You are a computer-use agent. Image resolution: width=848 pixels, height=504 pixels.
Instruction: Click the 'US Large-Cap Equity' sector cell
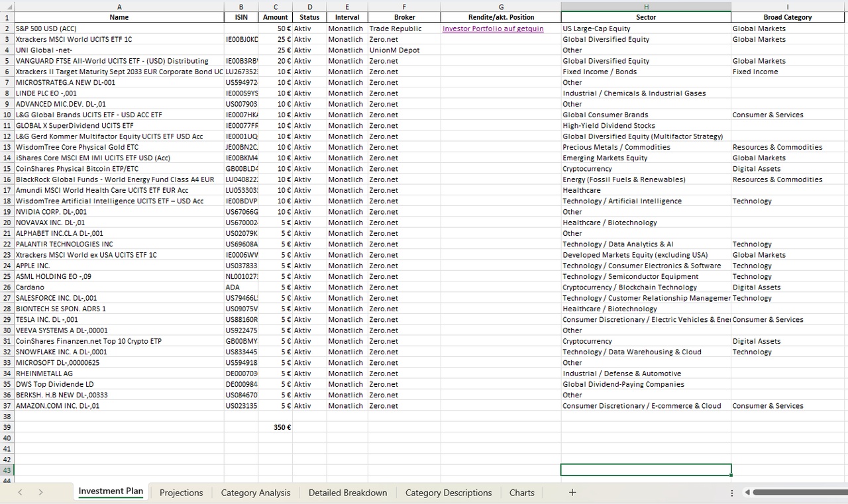(x=646, y=28)
